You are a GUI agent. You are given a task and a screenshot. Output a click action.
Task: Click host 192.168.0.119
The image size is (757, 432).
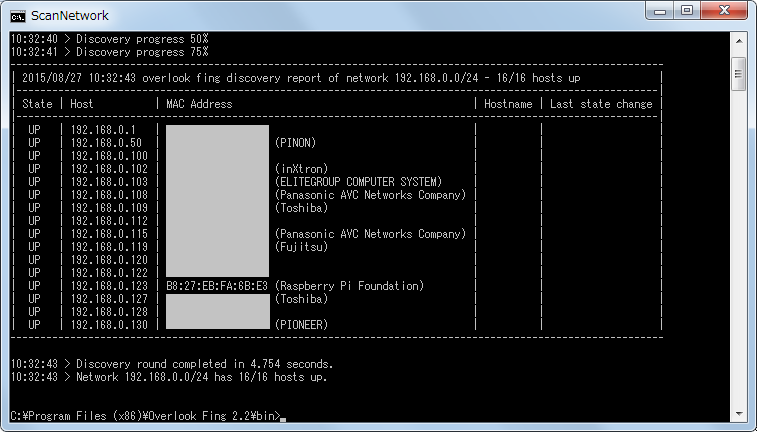click(x=109, y=247)
